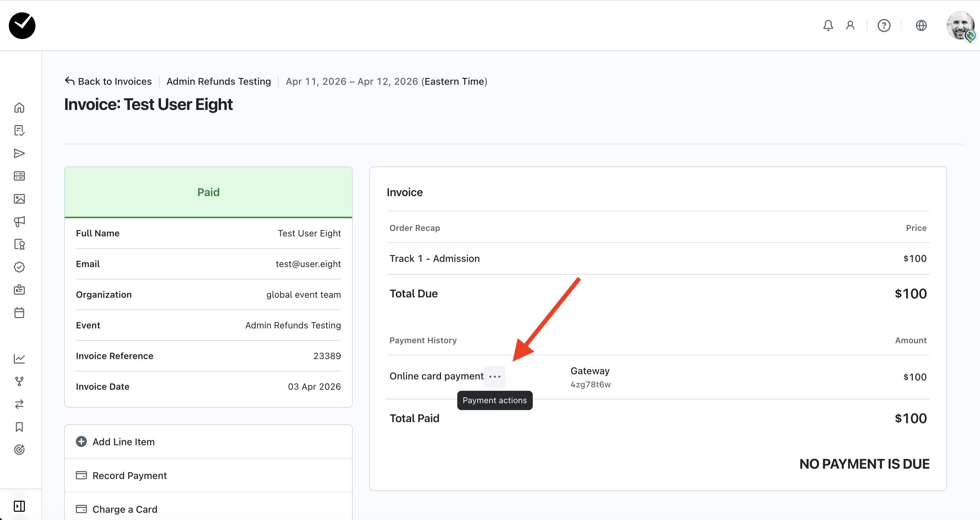Click Add Line Item
980x520 pixels.
pos(123,442)
